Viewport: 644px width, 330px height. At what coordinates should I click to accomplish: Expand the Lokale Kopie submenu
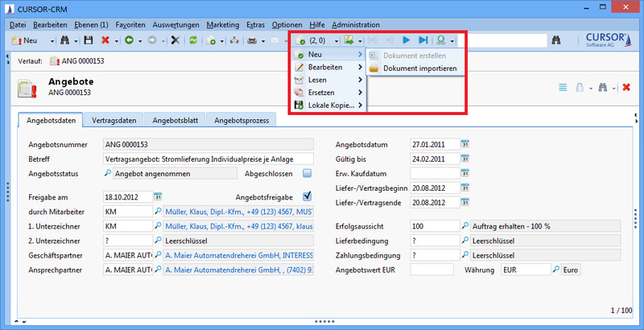point(330,105)
